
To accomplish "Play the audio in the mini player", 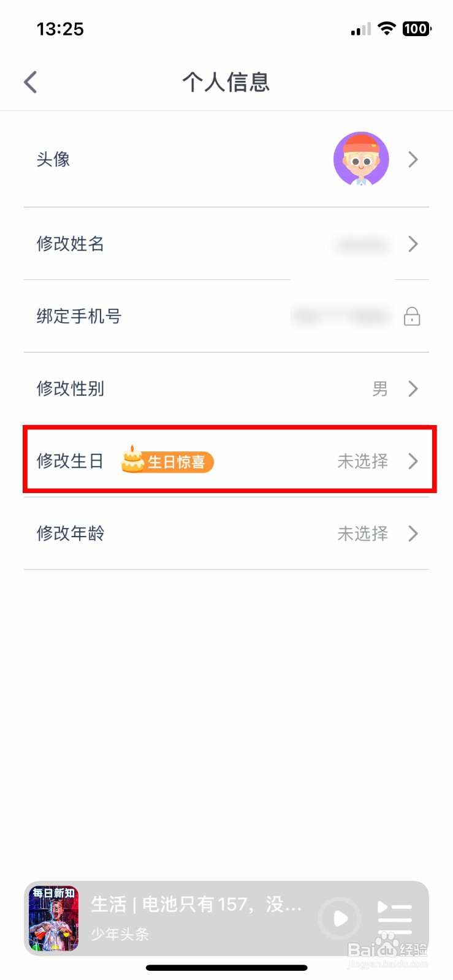I will click(x=339, y=918).
